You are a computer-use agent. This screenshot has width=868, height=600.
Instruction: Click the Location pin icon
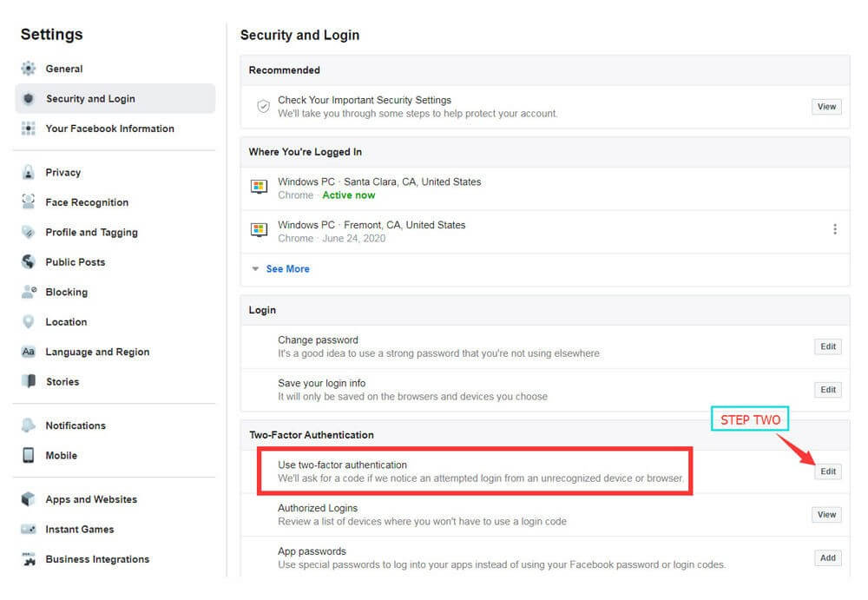(x=29, y=322)
